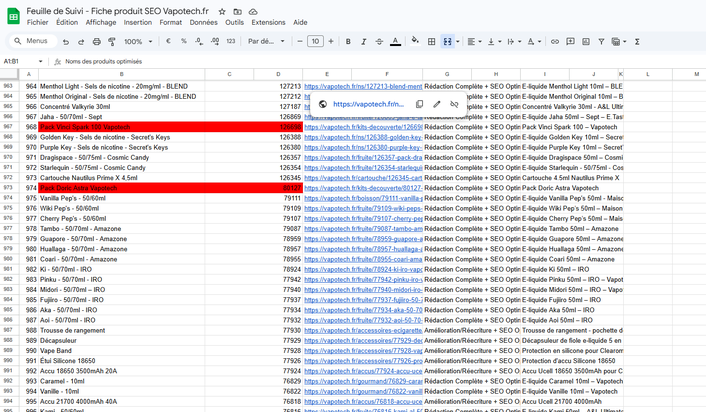Click the undo arrow in toolbar
The image size is (706, 412).
66,42
